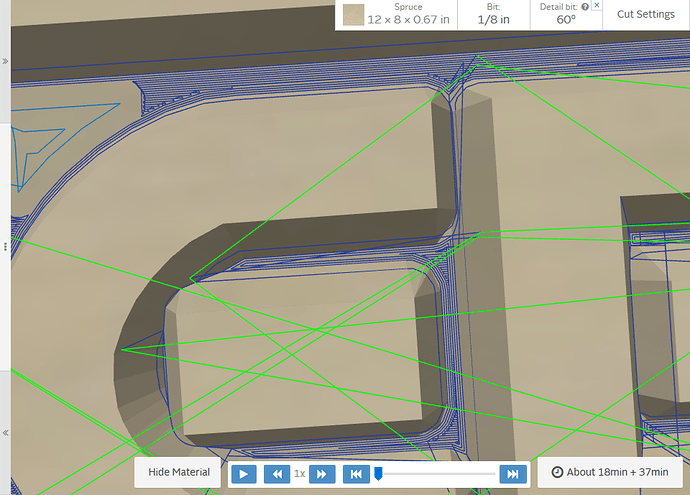Skip simulation to the end
This screenshot has height=495, width=690.
click(513, 474)
